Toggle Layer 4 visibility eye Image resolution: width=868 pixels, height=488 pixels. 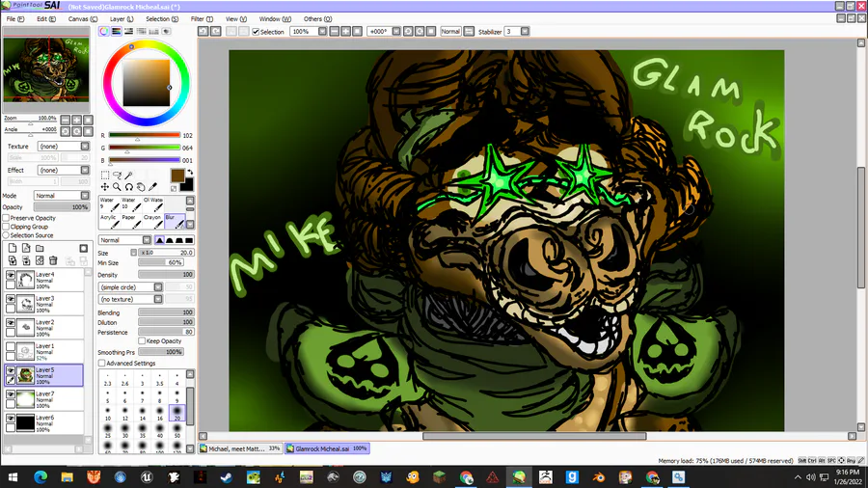pyautogui.click(x=11, y=275)
